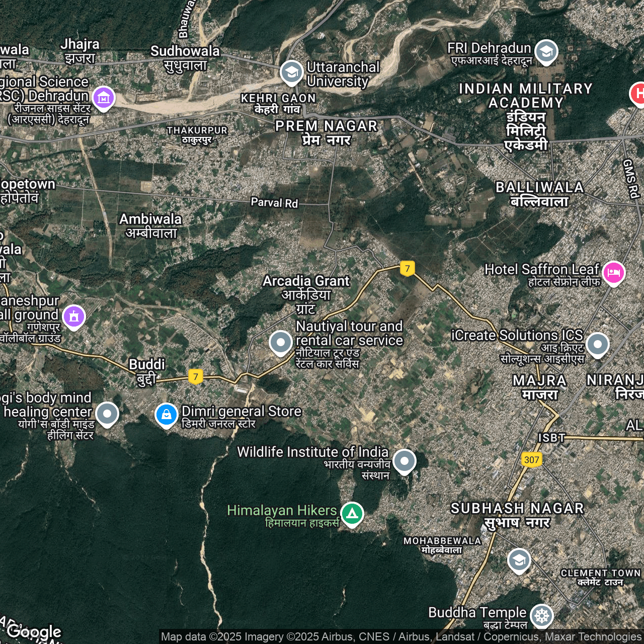The height and width of the screenshot is (644, 644).
Task: Open the Google logo link
Action: 34,631
